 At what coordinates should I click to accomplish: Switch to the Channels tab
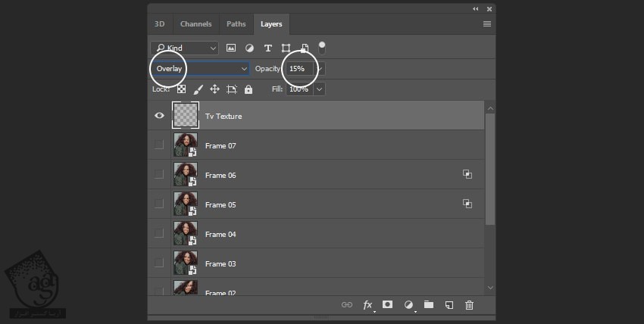point(196,24)
